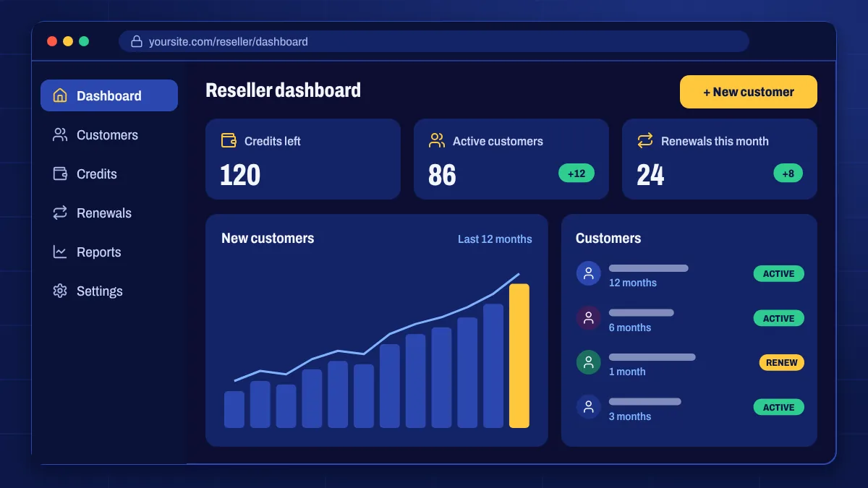Click ACTIVE badge of the 6 months customer
The image size is (868, 488).
(778, 318)
